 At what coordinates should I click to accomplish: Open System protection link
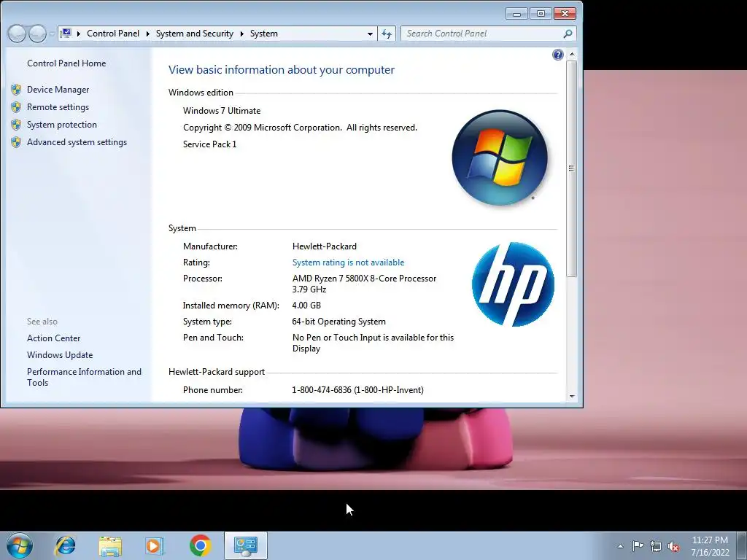(62, 125)
